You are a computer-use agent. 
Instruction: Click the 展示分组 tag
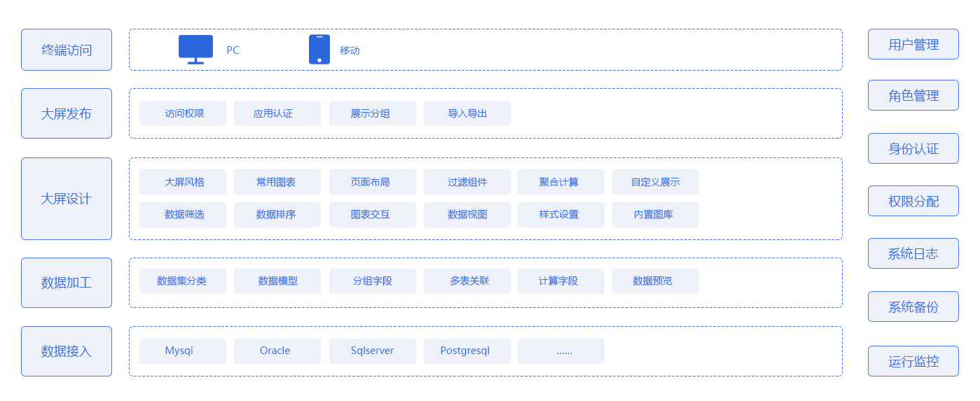pyautogui.click(x=373, y=113)
